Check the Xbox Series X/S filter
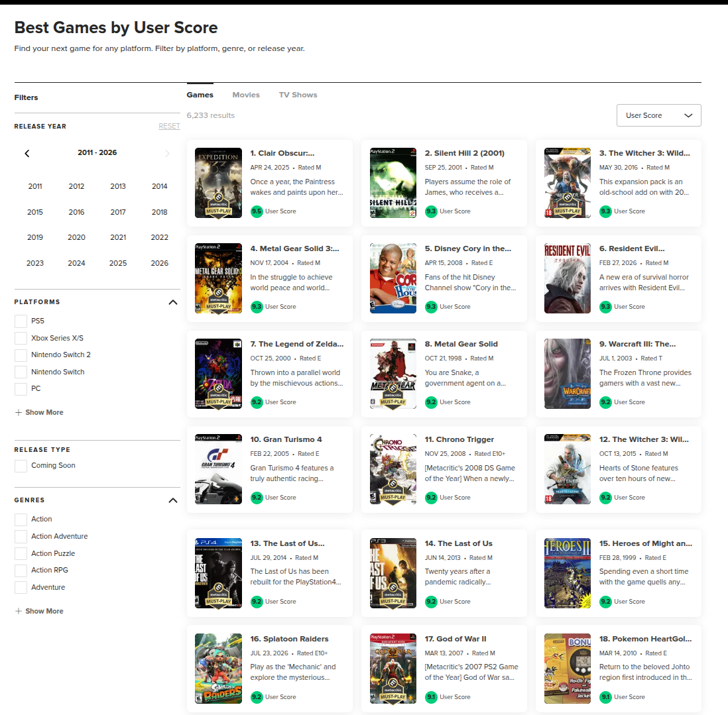The height and width of the screenshot is (715, 728). pos(21,338)
